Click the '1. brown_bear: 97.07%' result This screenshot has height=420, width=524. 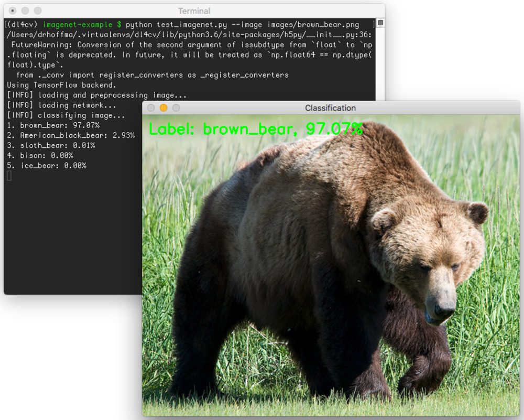pos(53,125)
